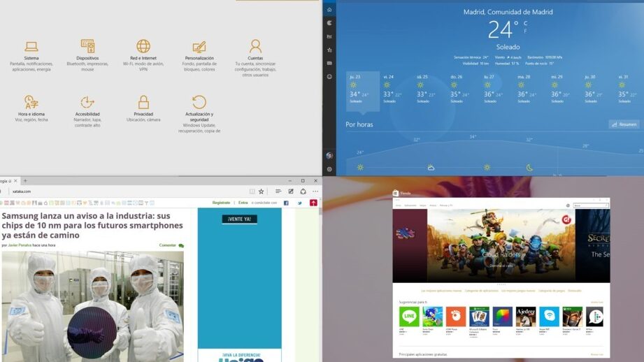Toggle reading view icon in Edge

click(x=252, y=191)
